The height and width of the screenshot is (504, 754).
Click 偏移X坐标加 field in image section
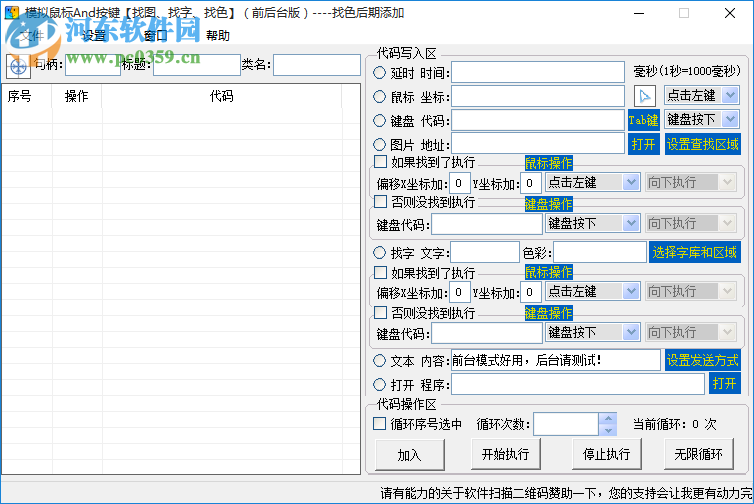coord(459,183)
